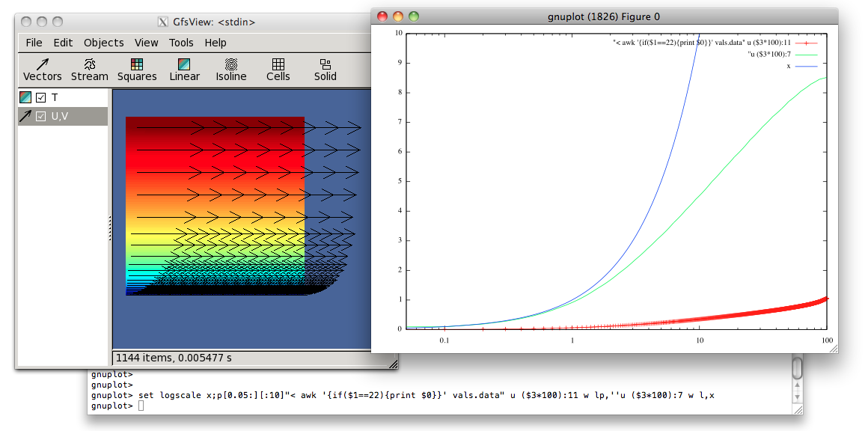This screenshot has height=431, width=868.
Task: Click the X11 icon in GfsView title bar
Action: (x=163, y=22)
